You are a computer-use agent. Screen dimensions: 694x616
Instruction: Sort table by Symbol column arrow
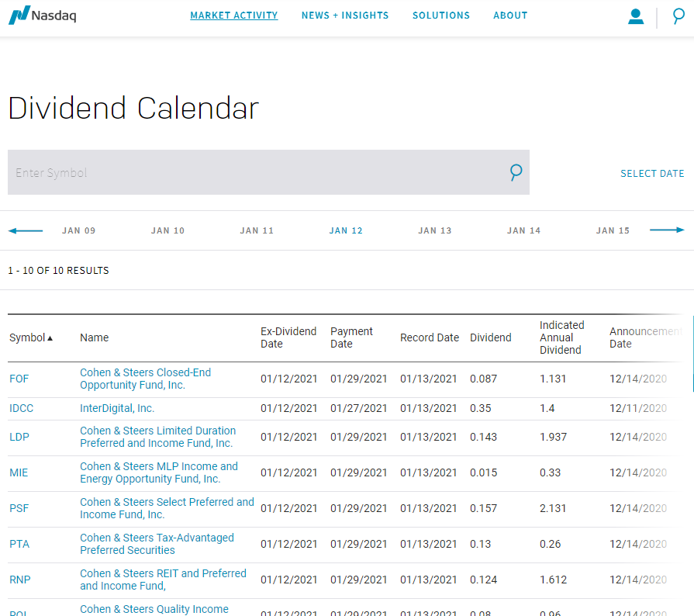click(50, 338)
